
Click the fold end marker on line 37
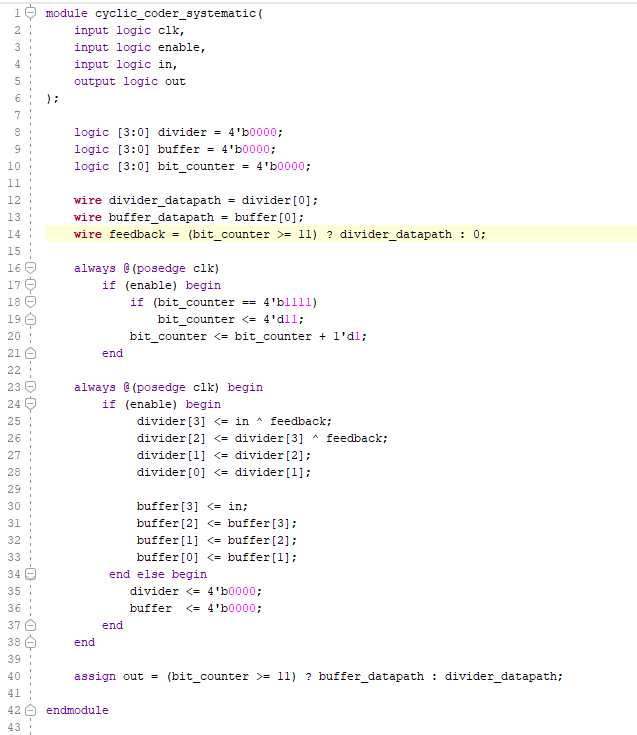tap(30, 625)
